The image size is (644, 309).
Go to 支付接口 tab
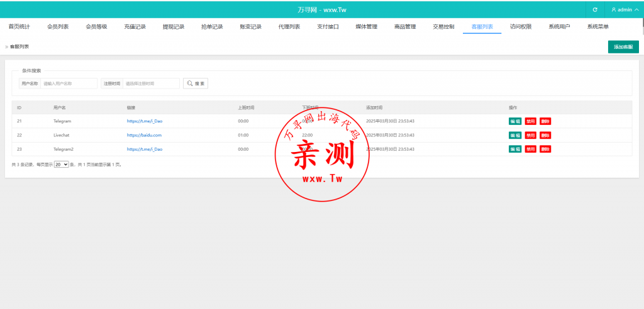[328, 26]
